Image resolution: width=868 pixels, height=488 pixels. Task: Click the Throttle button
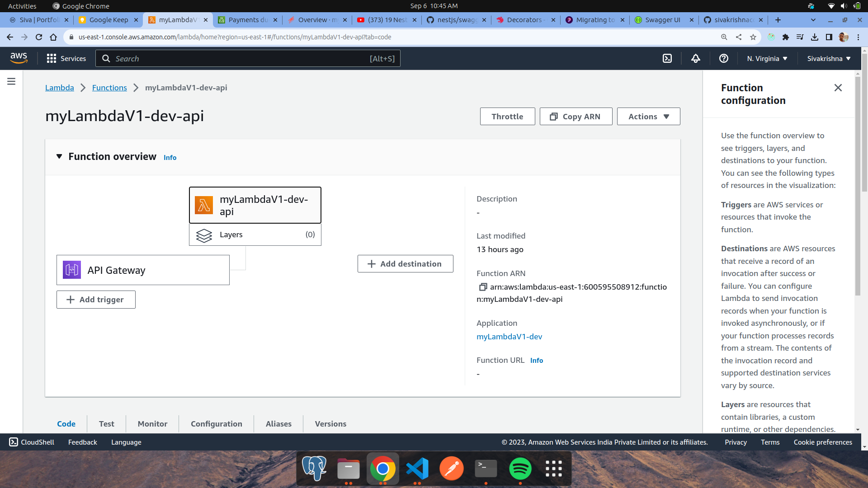tap(507, 116)
